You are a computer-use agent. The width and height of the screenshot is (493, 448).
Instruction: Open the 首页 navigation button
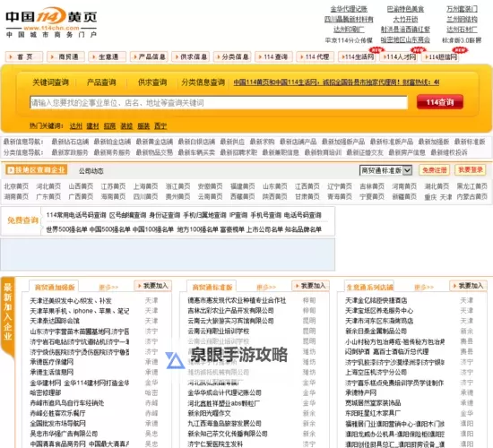coord(24,57)
